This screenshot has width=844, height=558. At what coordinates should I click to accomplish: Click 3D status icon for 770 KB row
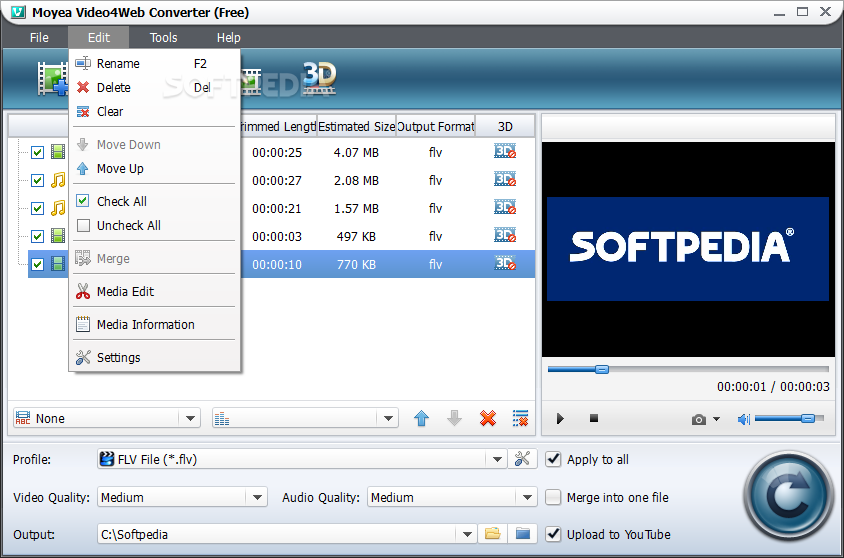coord(505,263)
